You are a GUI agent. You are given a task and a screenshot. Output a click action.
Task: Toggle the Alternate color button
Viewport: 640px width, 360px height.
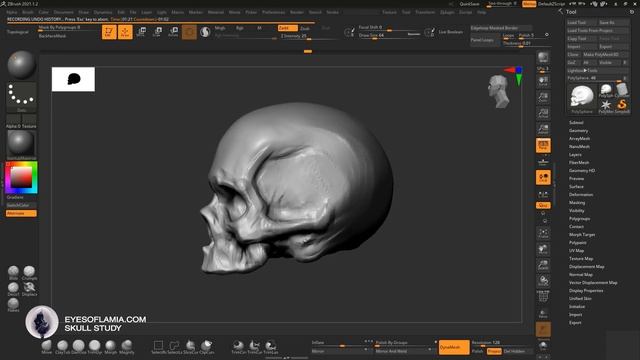point(21,213)
